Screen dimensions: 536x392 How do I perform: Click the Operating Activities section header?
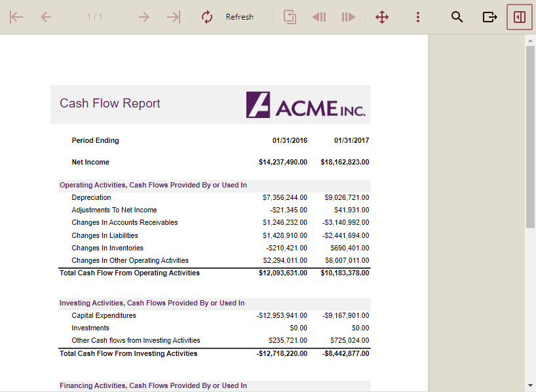point(153,186)
